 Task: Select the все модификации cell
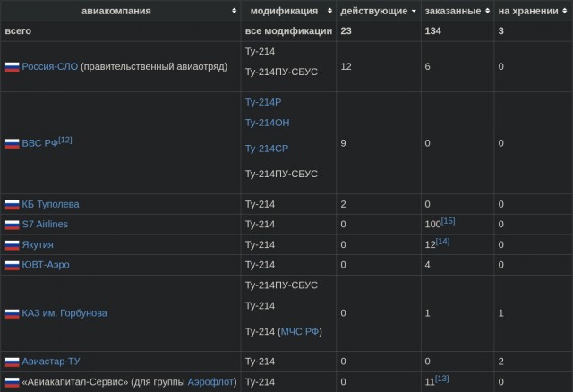pos(288,31)
